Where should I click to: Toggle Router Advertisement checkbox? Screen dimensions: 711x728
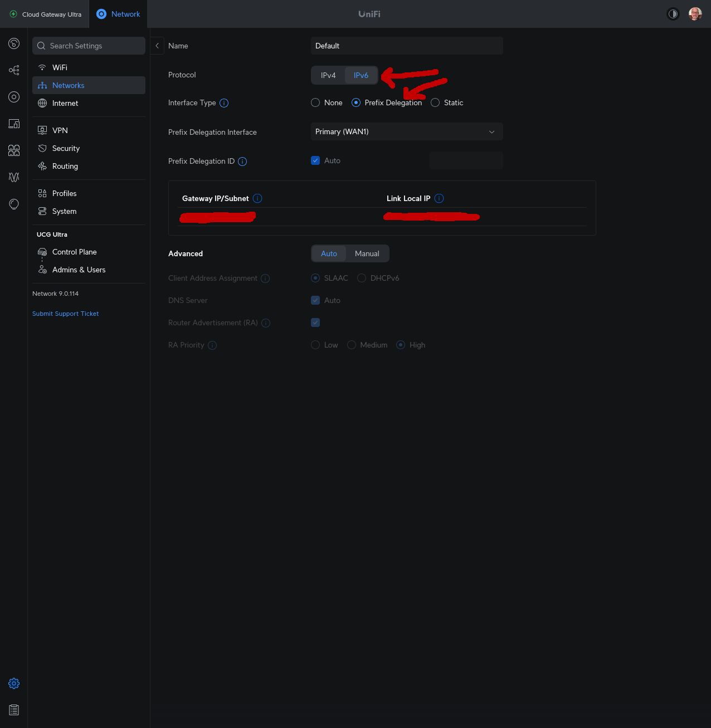pos(315,323)
